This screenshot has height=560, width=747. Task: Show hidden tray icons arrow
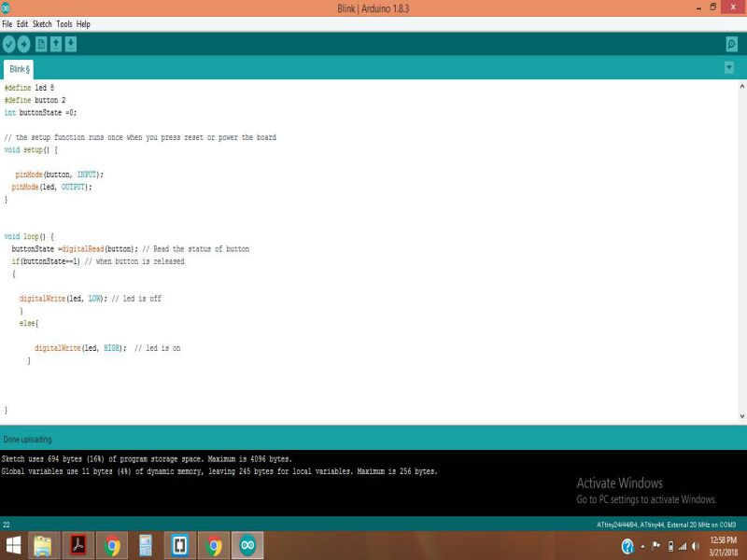642,546
